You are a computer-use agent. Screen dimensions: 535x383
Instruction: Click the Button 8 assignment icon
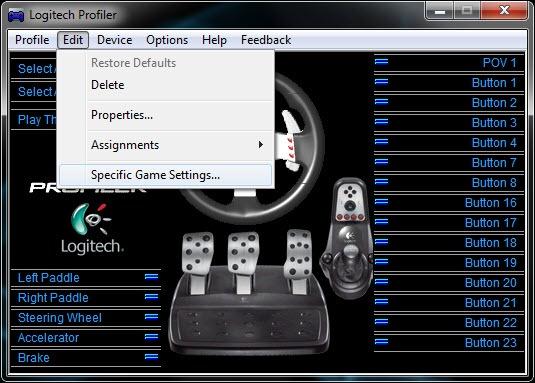click(381, 182)
